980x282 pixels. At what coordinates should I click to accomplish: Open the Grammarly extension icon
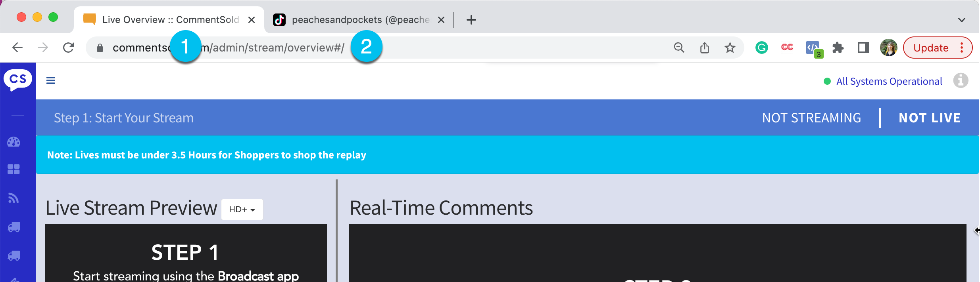(761, 48)
